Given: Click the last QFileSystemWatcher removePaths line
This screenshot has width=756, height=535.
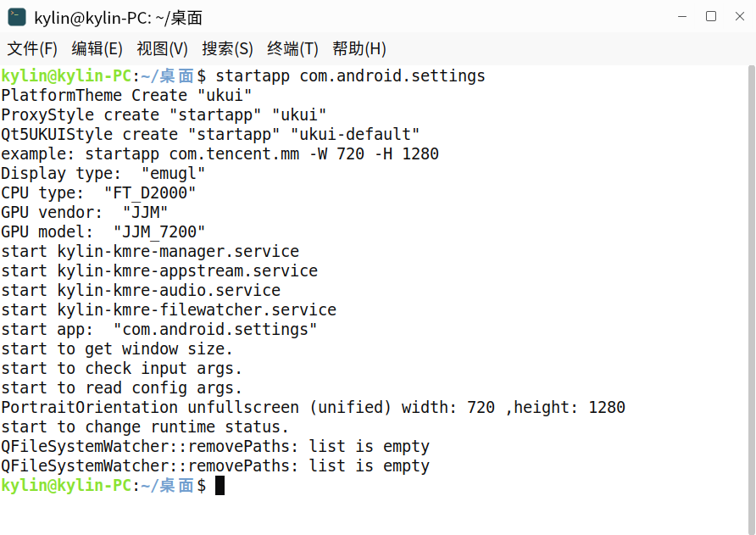Looking at the screenshot, I should 215,466.
